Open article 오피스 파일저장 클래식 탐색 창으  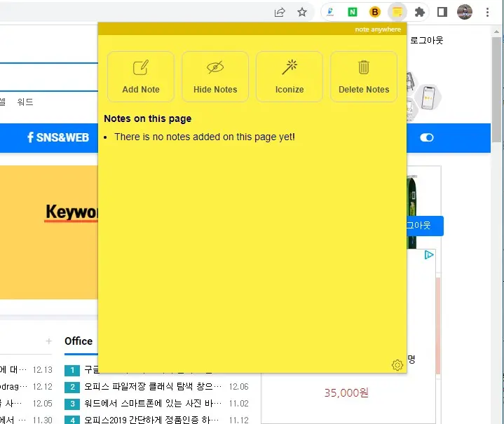pos(153,386)
